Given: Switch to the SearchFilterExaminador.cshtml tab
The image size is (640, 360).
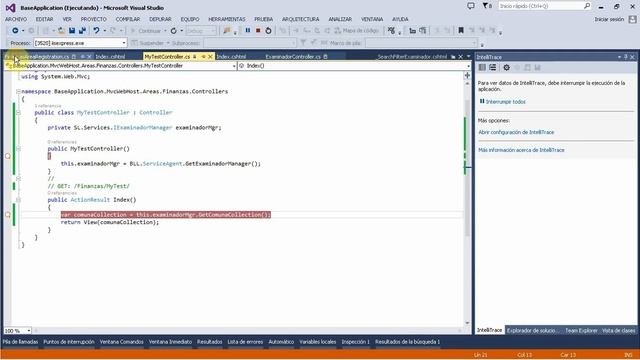Looking at the screenshot, I should point(412,57).
